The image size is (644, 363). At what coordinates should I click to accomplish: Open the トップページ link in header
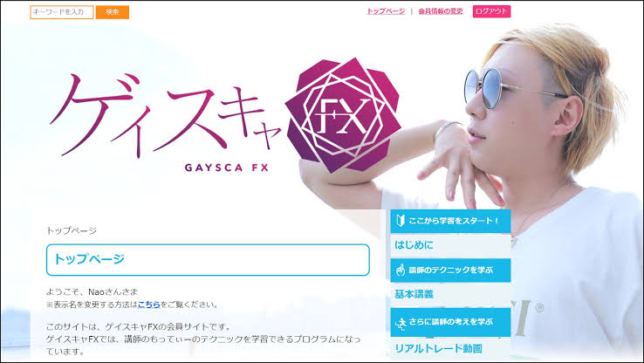pos(386,11)
